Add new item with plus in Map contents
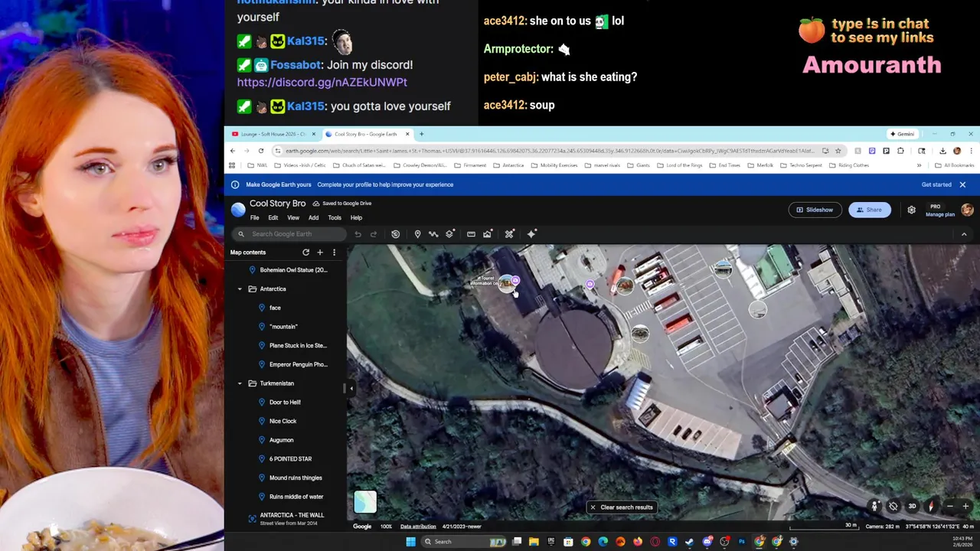Viewport: 980px width, 551px height. coord(320,253)
